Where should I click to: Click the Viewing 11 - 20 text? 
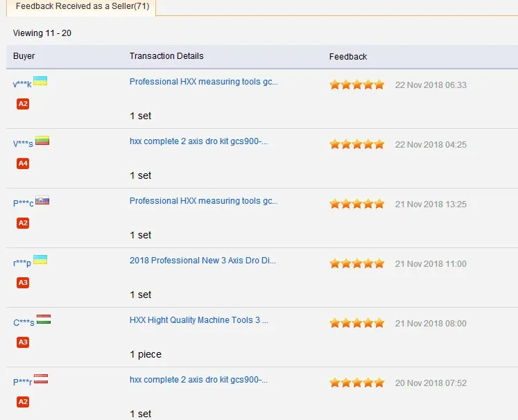(42, 33)
